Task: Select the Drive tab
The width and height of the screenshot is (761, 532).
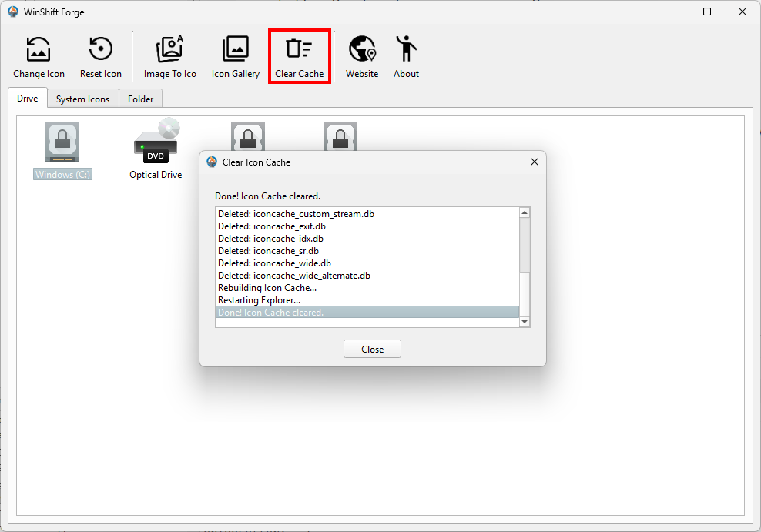Action: click(28, 99)
